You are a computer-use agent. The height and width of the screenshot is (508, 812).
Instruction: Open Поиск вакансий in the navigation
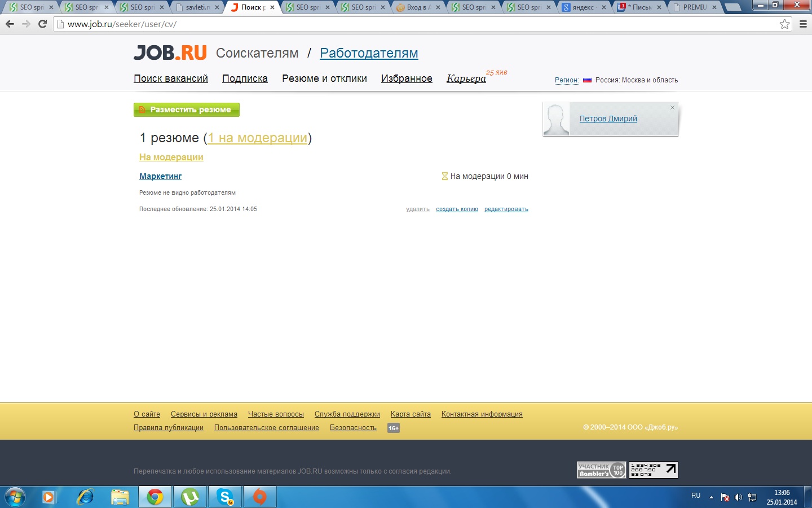[x=171, y=78]
